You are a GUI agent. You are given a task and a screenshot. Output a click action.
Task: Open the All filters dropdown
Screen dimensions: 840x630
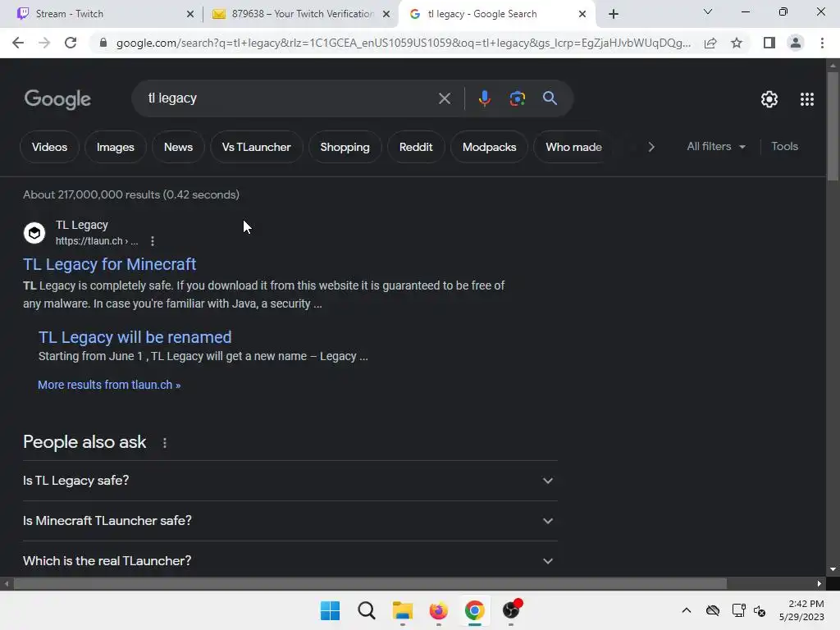[x=715, y=146]
